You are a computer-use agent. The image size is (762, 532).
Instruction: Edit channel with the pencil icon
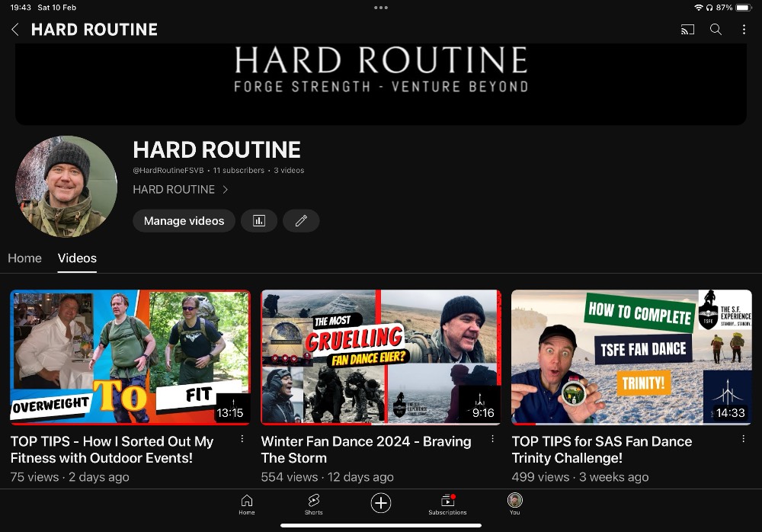301,221
